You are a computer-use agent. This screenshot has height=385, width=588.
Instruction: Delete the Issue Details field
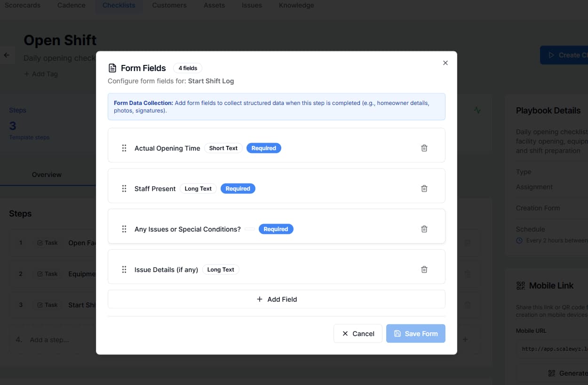(424, 269)
